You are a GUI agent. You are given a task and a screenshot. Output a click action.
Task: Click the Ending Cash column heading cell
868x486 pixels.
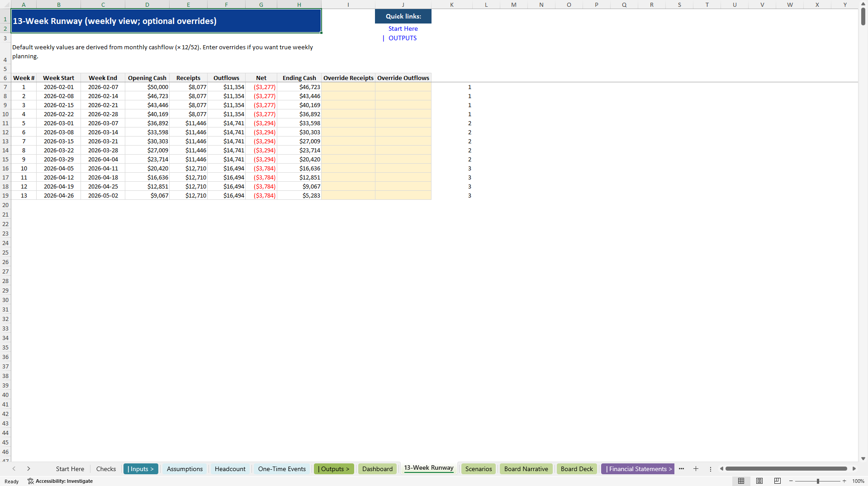[x=299, y=78]
